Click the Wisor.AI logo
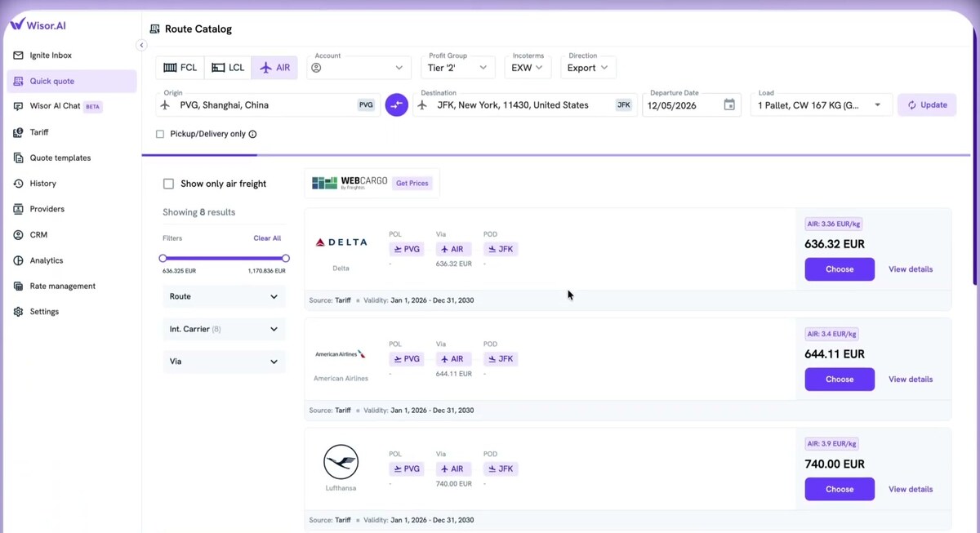The width and height of the screenshot is (980, 533). coord(38,24)
